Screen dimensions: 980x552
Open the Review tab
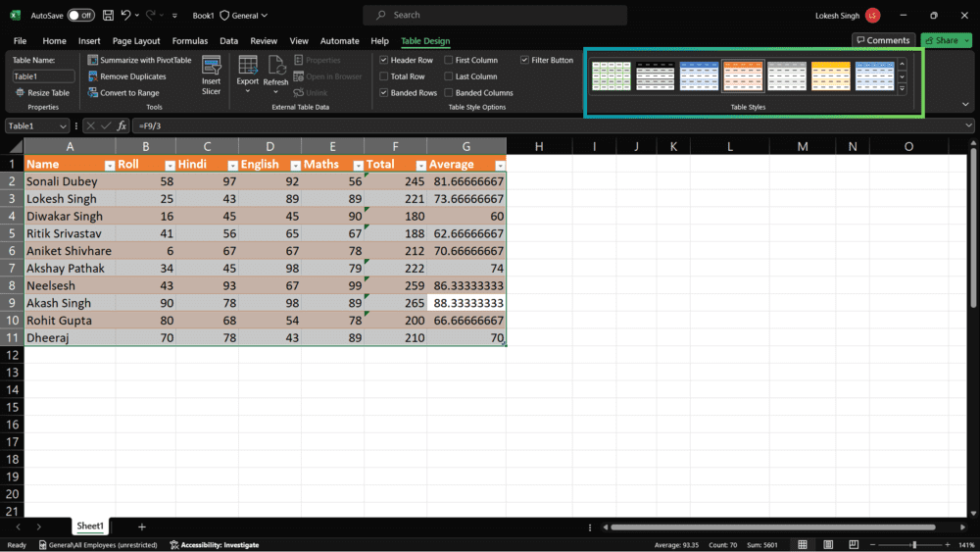[x=264, y=40]
